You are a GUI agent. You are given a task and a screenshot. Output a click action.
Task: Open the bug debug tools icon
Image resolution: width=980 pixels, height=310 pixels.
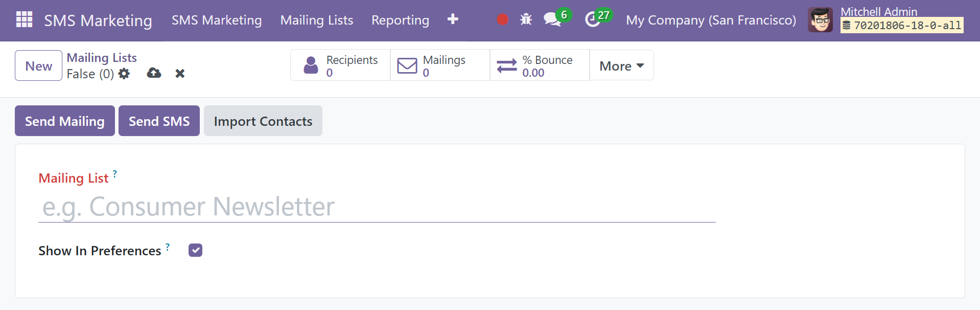point(526,19)
